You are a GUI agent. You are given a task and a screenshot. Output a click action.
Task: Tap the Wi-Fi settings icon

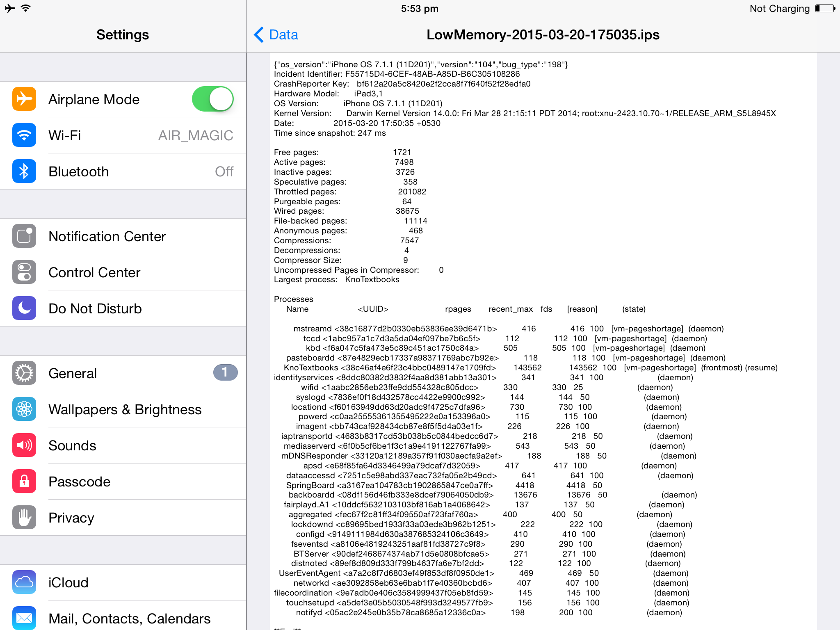(24, 135)
